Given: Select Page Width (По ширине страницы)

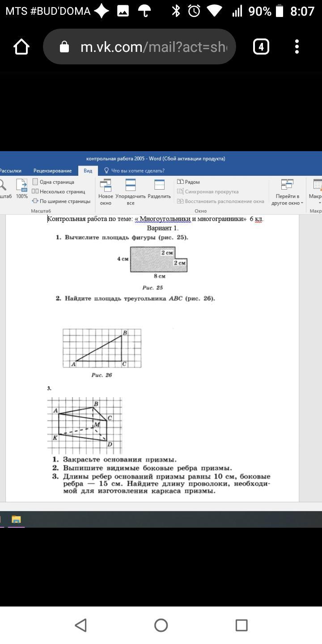Looking at the screenshot, I should pyautogui.click(x=61, y=201).
